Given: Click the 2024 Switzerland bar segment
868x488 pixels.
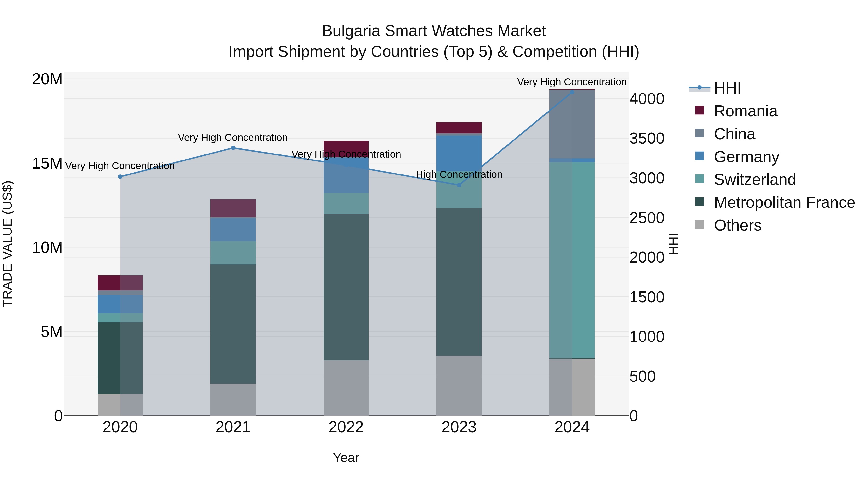Looking at the screenshot, I should pyautogui.click(x=572, y=260).
